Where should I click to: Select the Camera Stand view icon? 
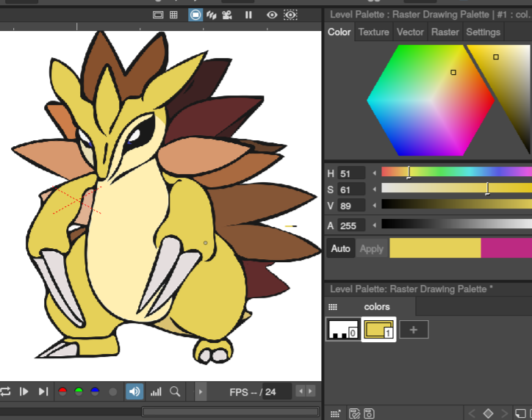195,15
